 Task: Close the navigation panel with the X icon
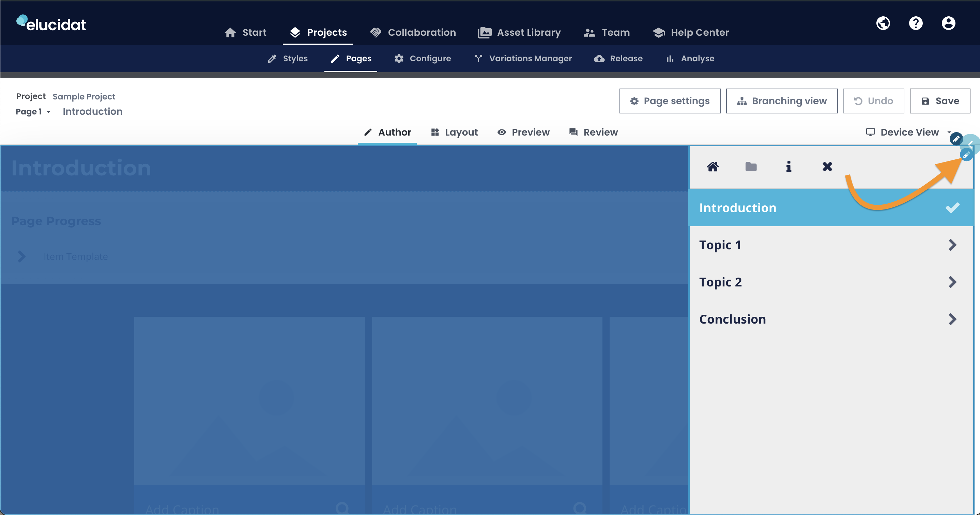pyautogui.click(x=827, y=167)
